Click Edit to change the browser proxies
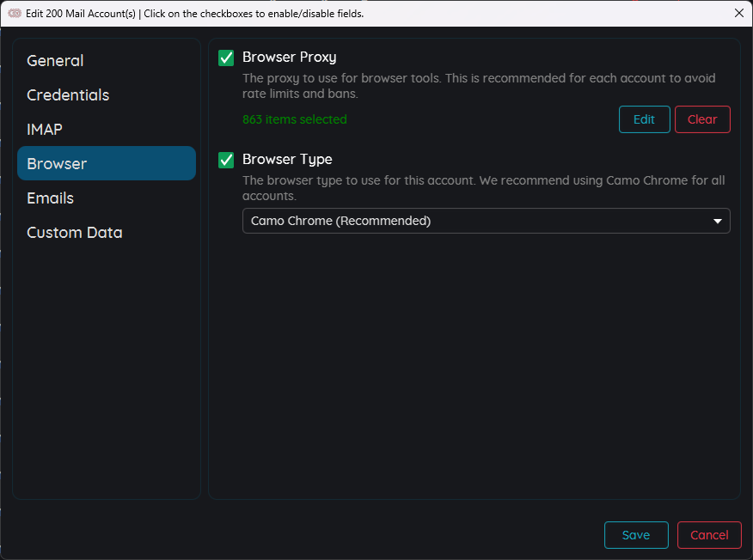The image size is (753, 560). (644, 119)
